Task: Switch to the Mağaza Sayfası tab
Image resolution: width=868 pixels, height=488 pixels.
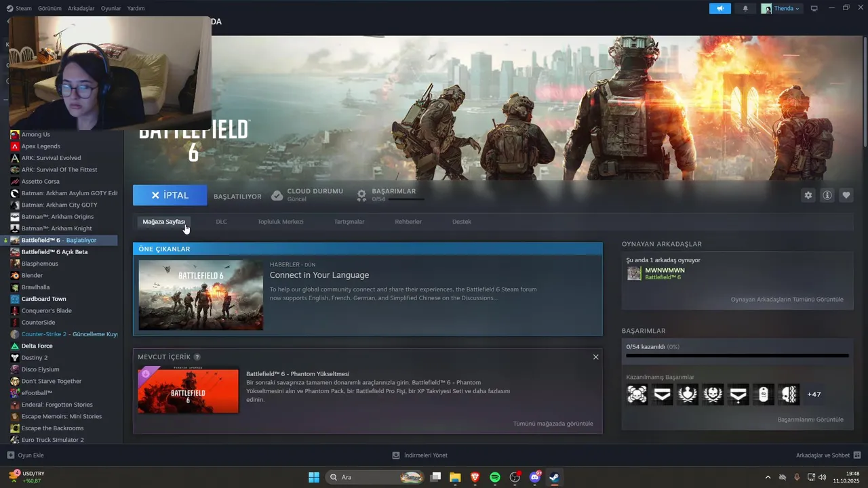Action: [163, 222]
